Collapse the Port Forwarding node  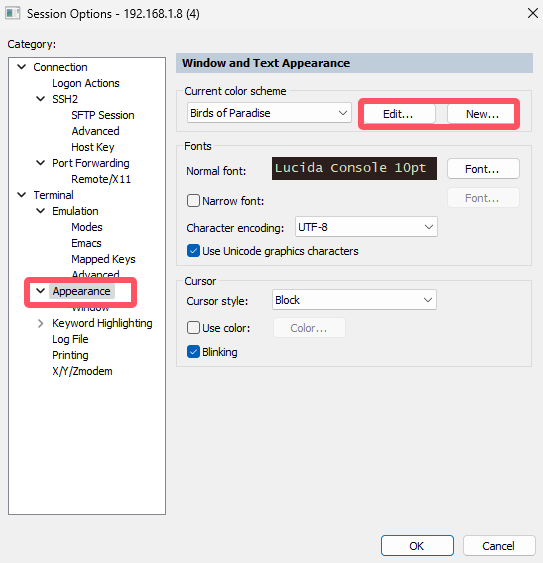tap(41, 163)
